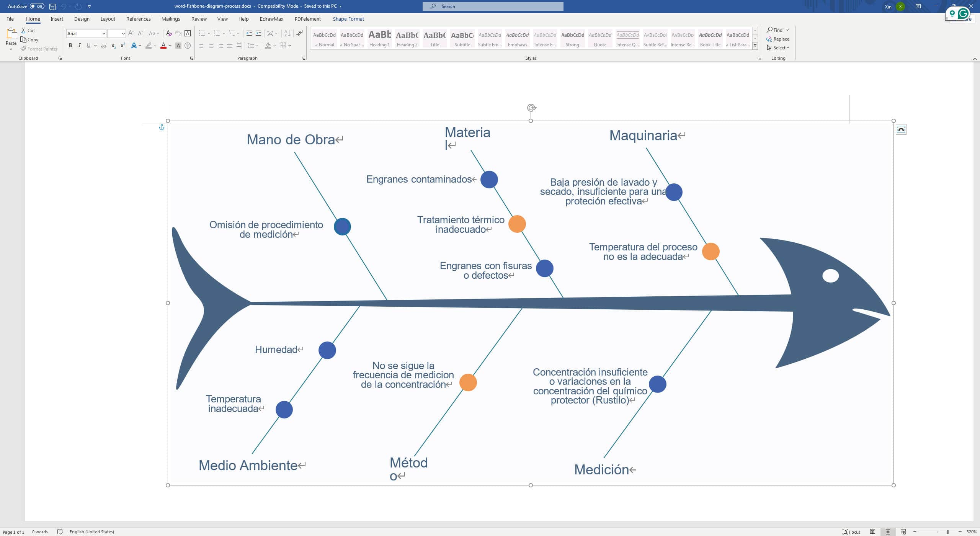
Task: Apply the Heading 1 style
Action: tap(379, 38)
